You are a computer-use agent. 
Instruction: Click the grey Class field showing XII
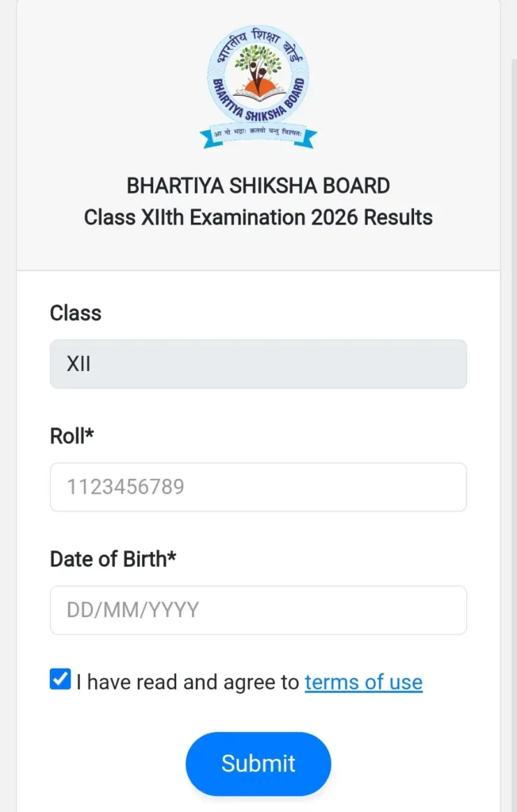(258, 364)
